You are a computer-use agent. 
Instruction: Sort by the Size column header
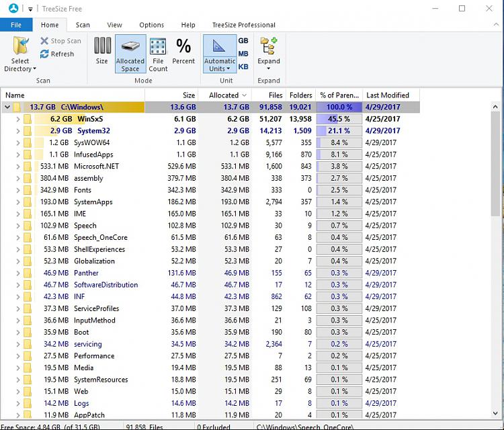click(171, 95)
